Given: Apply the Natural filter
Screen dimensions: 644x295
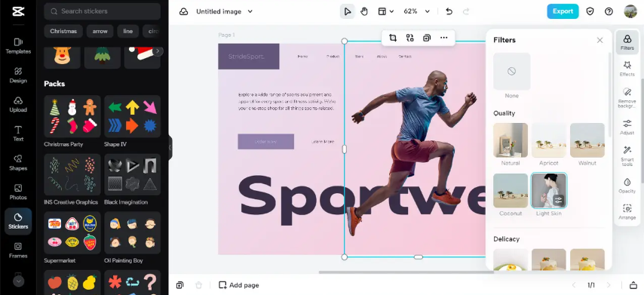Looking at the screenshot, I should (511, 140).
